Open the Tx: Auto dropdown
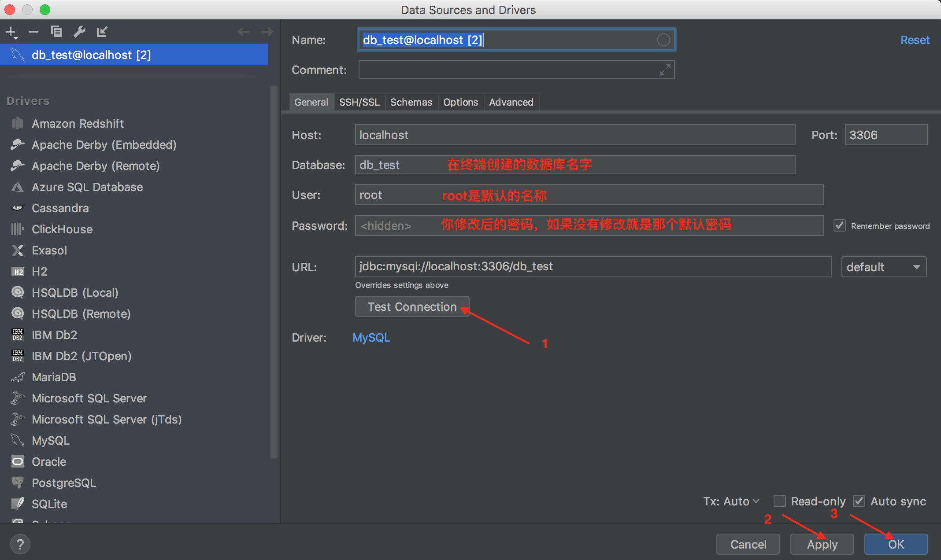 [730, 501]
